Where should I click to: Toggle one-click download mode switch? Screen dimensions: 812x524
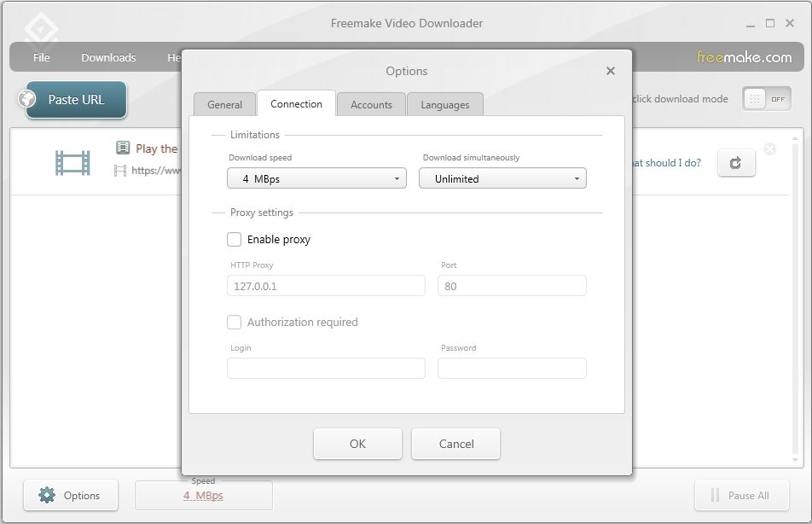tap(767, 99)
